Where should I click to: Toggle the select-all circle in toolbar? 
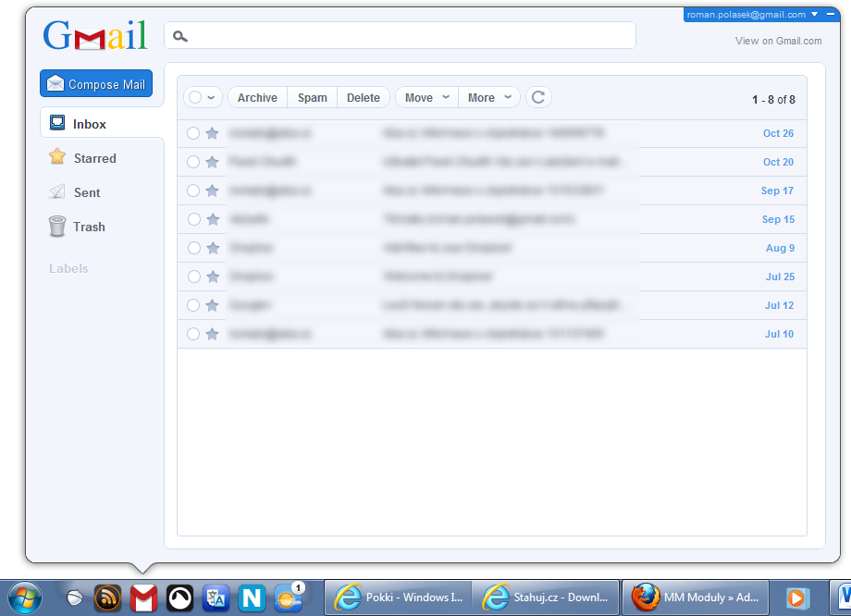pyautogui.click(x=195, y=97)
